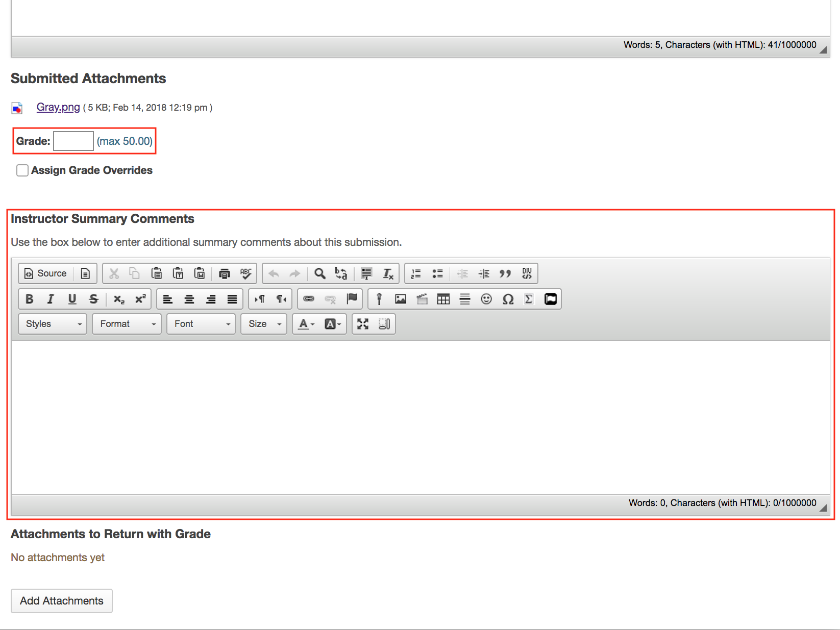The width and height of the screenshot is (840, 630).
Task: Open the Find tool in the editor
Action: coord(319,273)
